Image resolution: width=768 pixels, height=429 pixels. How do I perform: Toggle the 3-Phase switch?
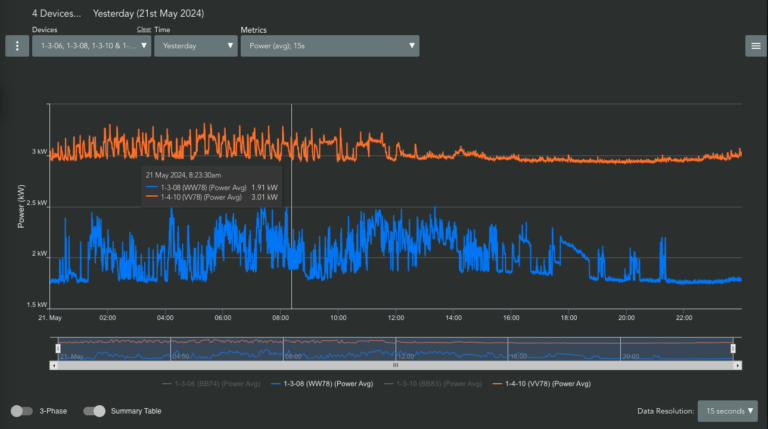22,411
